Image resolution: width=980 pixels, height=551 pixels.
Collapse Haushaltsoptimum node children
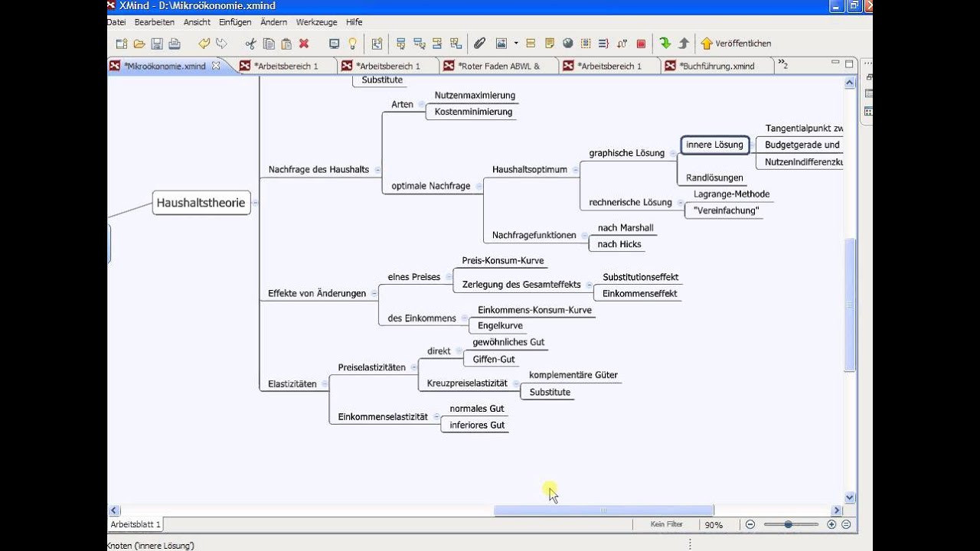point(575,170)
